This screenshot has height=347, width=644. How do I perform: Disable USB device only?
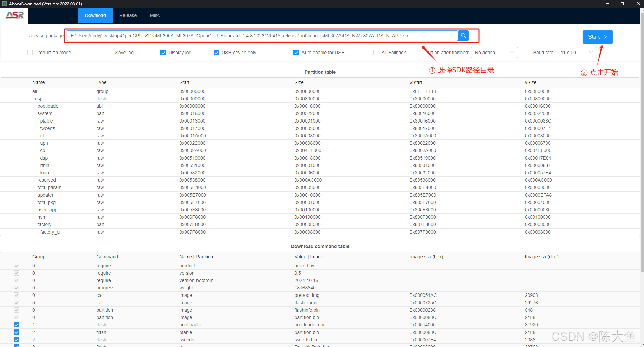point(216,53)
